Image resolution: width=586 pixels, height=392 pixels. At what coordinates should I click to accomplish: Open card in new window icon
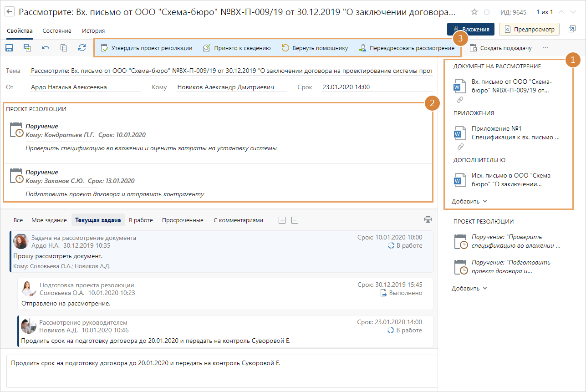click(572, 29)
